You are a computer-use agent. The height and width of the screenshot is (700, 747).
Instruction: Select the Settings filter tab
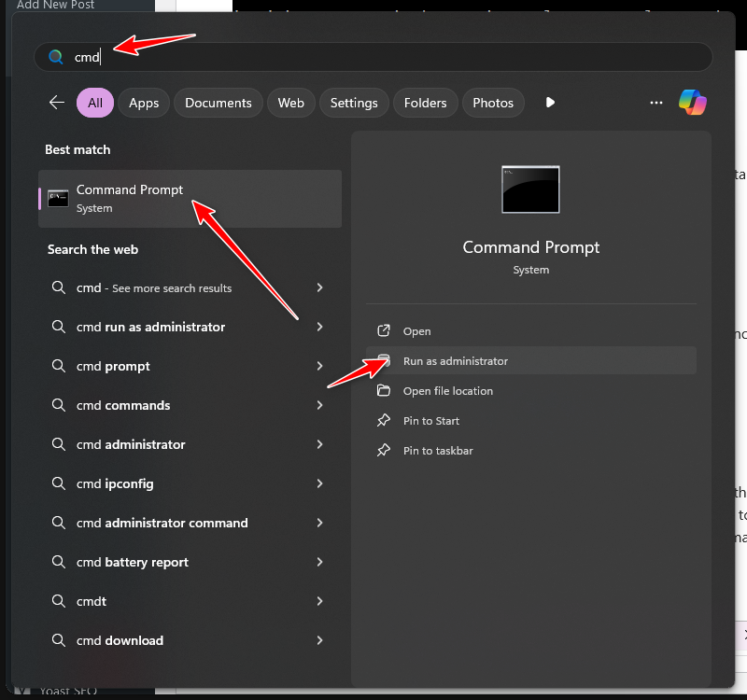(x=354, y=103)
